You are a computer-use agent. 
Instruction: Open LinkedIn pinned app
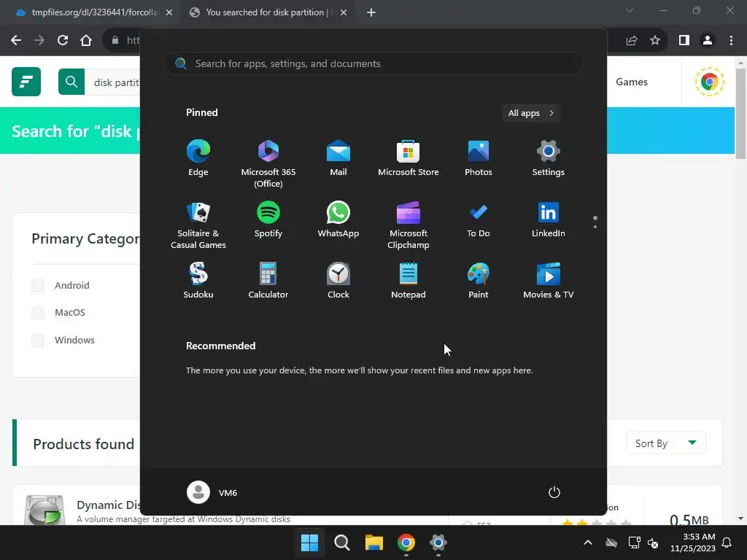coord(549,219)
